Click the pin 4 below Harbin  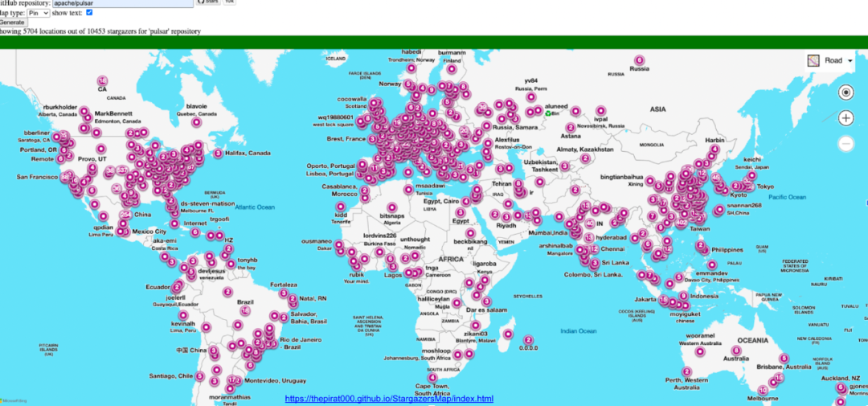[x=714, y=149]
